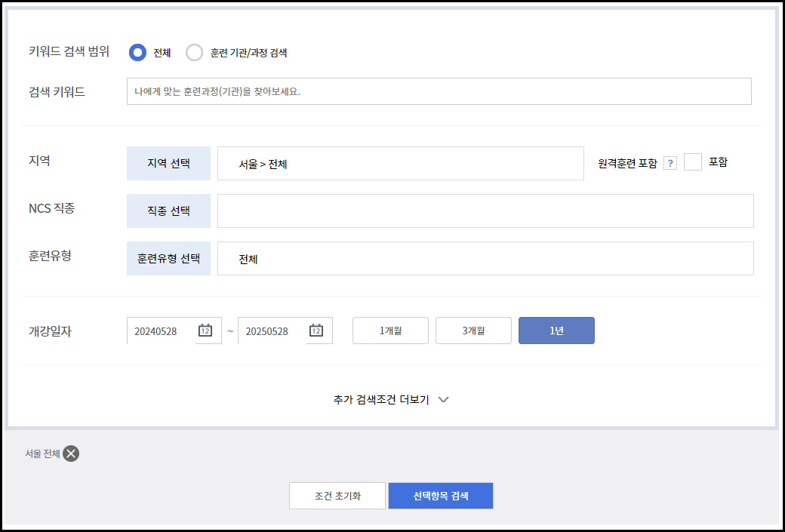The image size is (785, 532).
Task: Open the end date calendar picker icon
Action: coord(319,330)
